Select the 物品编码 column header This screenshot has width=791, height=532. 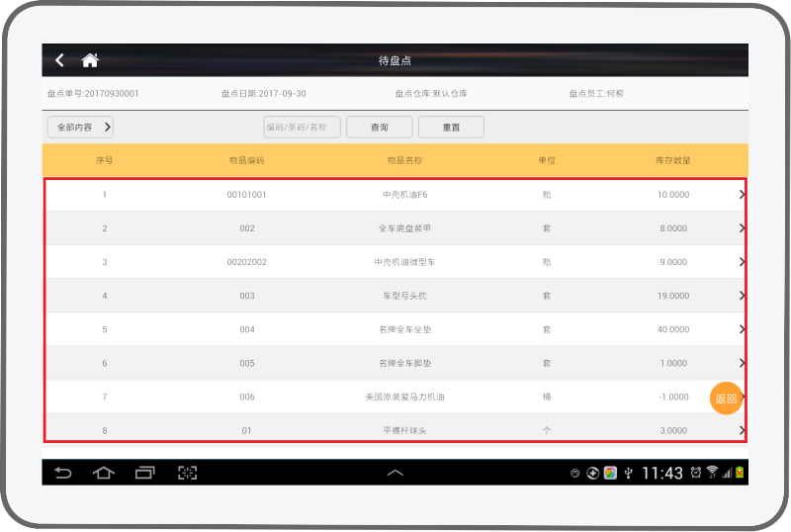tap(246, 160)
